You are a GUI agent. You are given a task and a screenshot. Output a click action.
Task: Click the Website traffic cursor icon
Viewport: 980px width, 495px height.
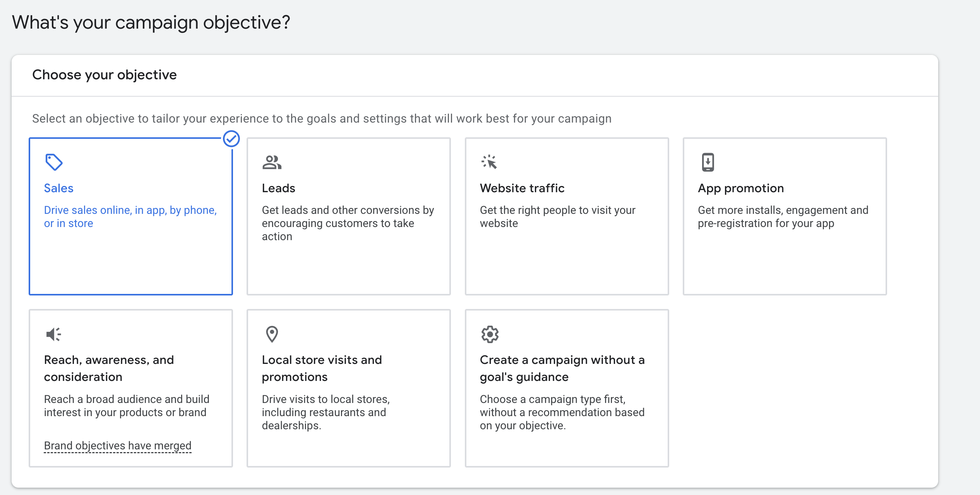[489, 162]
